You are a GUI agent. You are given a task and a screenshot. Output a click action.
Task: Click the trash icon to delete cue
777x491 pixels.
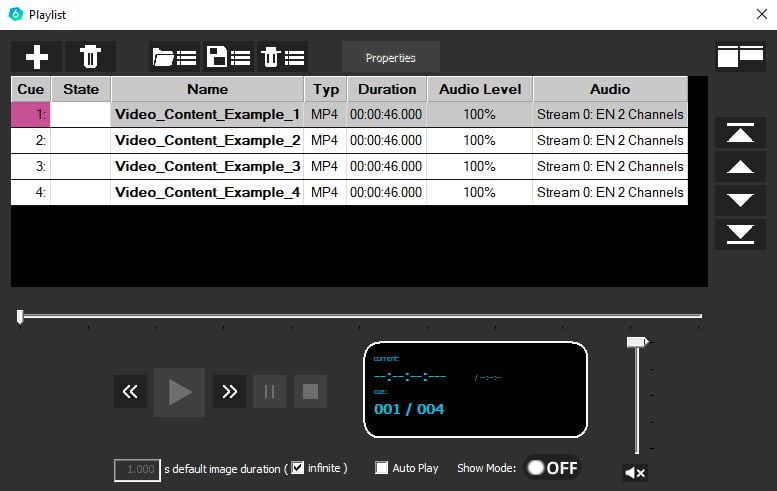point(90,57)
